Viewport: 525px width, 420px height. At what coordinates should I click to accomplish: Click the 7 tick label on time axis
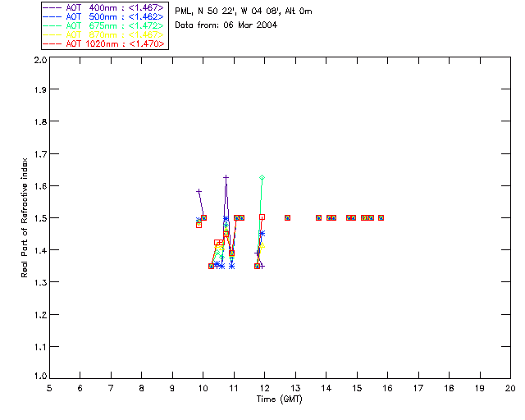[111, 388]
